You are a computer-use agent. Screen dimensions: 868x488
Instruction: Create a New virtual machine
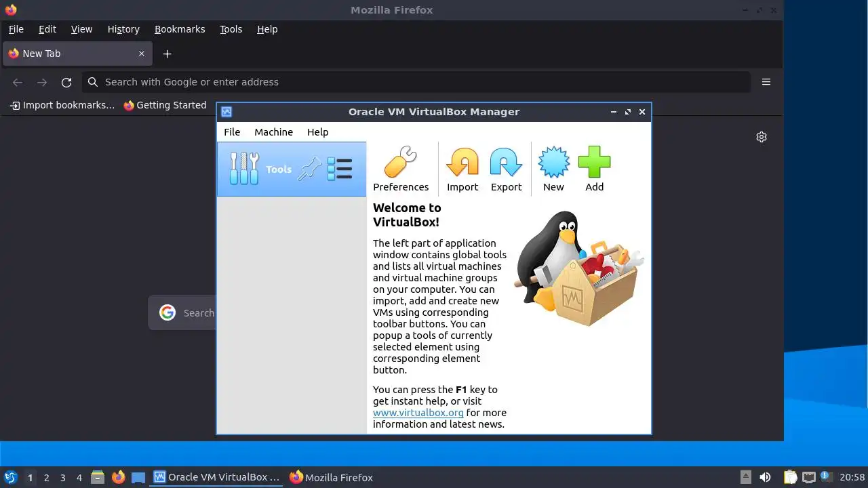click(x=553, y=169)
